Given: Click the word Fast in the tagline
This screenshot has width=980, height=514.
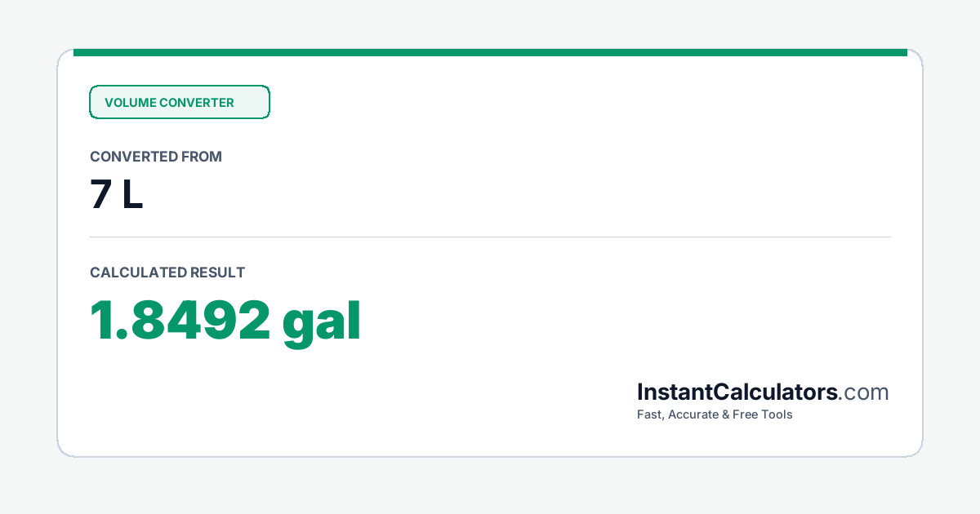Looking at the screenshot, I should click(x=650, y=414).
